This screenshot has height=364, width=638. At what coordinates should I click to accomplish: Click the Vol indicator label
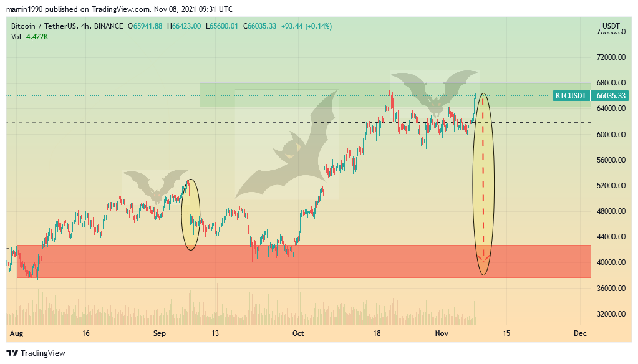pyautogui.click(x=16, y=37)
